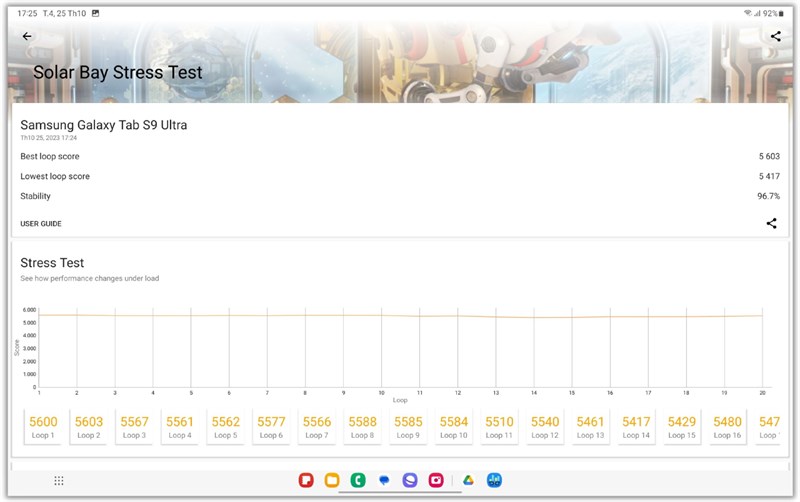The height and width of the screenshot is (502, 800).
Task: Tap the share icon in the top banner
Action: (x=776, y=36)
